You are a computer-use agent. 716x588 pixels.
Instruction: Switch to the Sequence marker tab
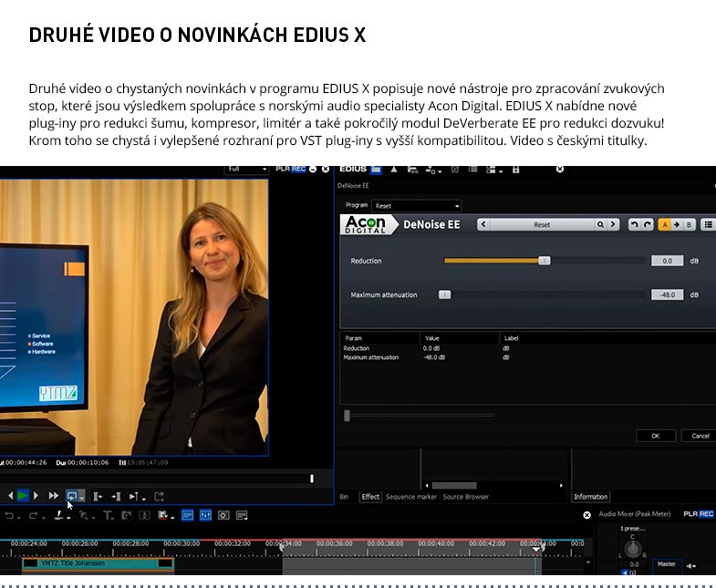411,497
